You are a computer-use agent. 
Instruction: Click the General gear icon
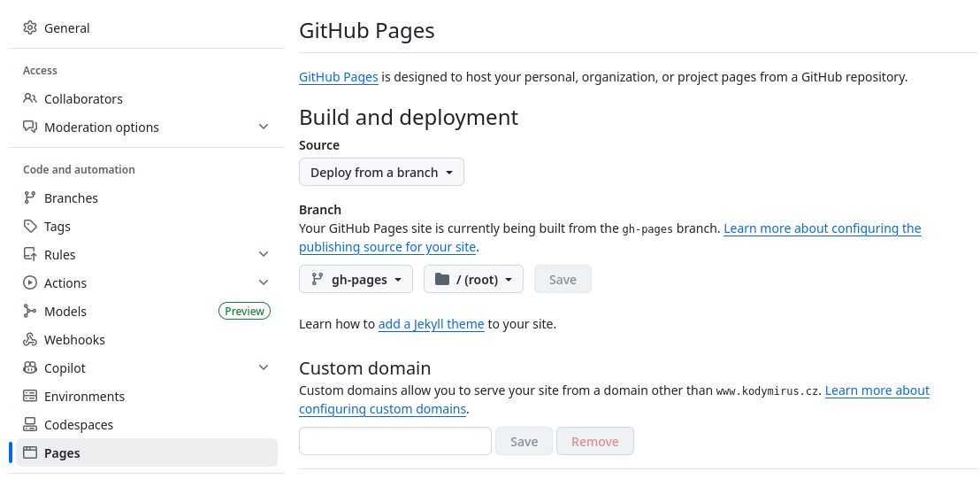[x=30, y=27]
